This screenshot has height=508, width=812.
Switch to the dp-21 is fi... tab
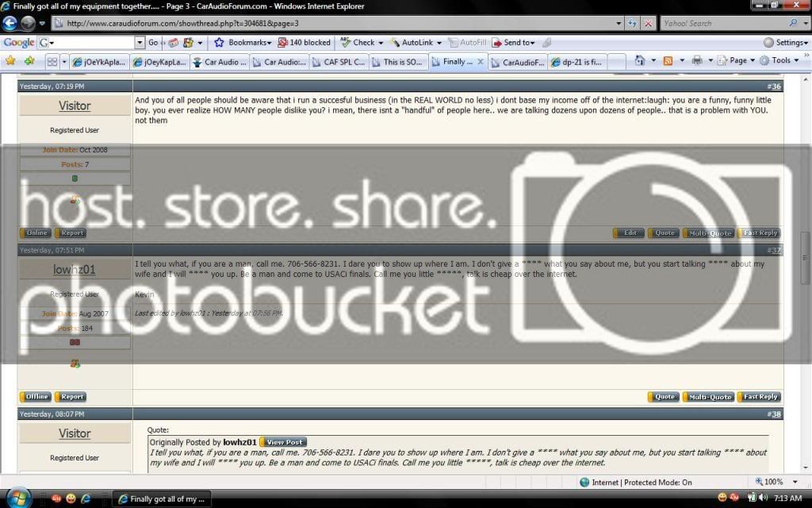coord(577,62)
